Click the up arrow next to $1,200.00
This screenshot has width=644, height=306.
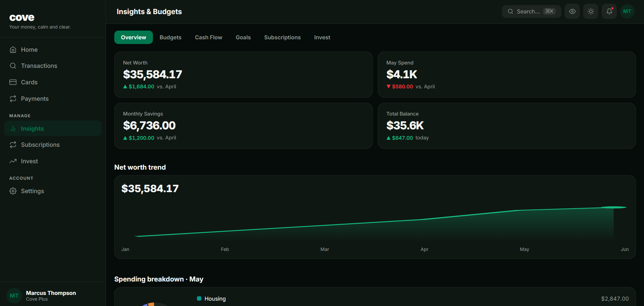(125, 138)
